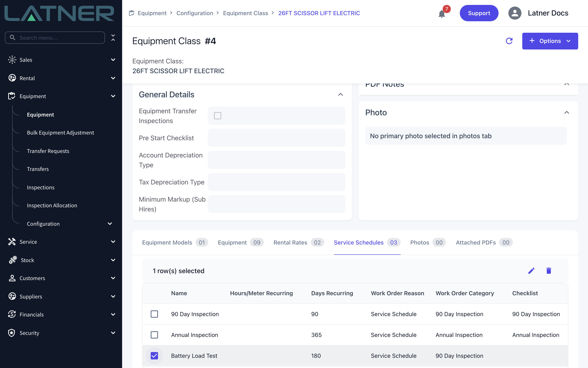Click the refresh icon beside Options
588x368 pixels.
[x=509, y=41]
